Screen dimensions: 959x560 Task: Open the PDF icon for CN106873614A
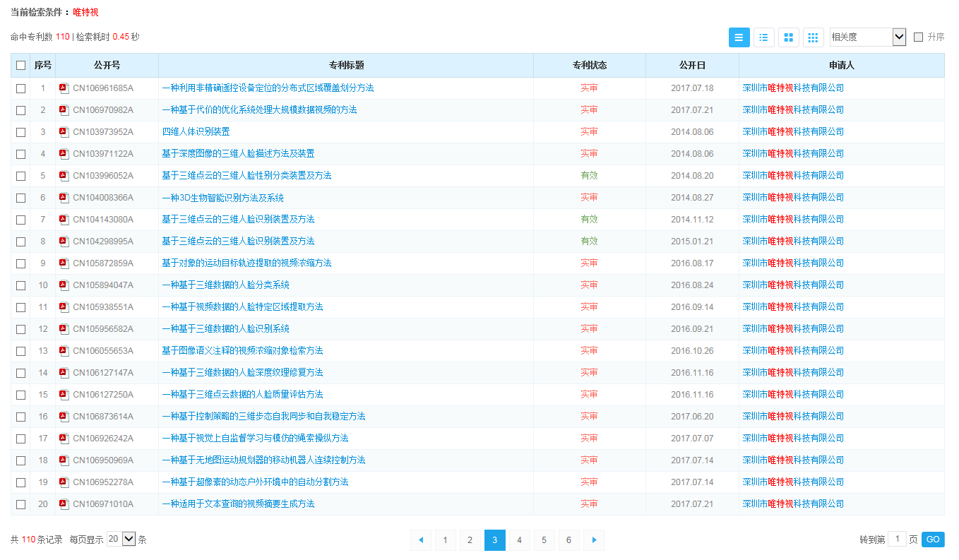pyautogui.click(x=64, y=417)
